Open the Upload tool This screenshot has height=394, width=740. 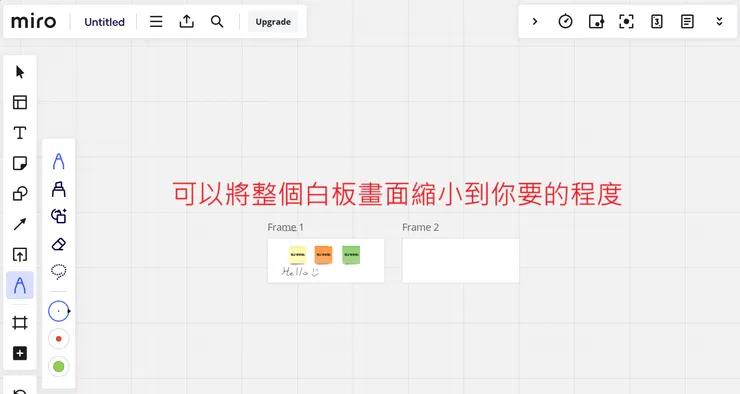coord(20,255)
